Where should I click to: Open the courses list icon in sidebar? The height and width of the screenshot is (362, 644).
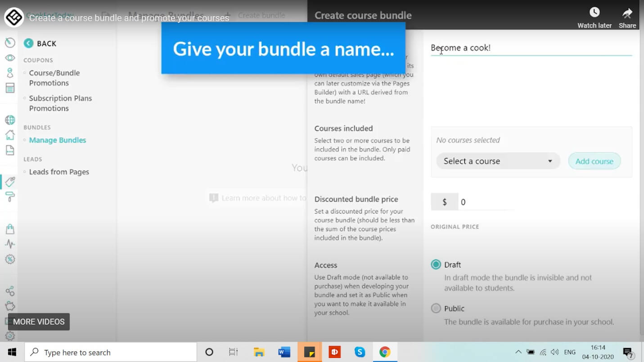click(x=10, y=88)
